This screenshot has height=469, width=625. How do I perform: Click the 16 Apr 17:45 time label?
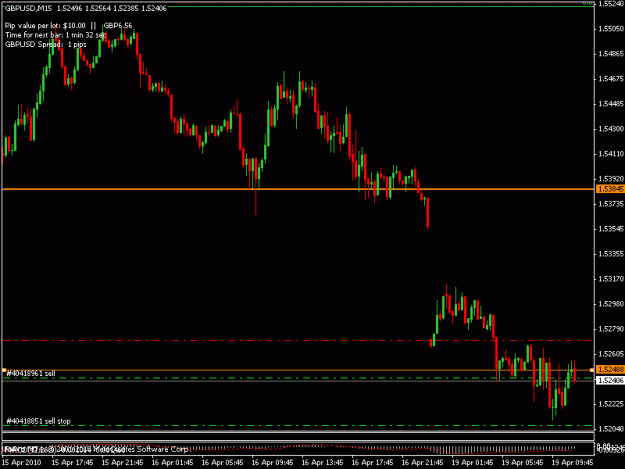[x=372, y=463]
